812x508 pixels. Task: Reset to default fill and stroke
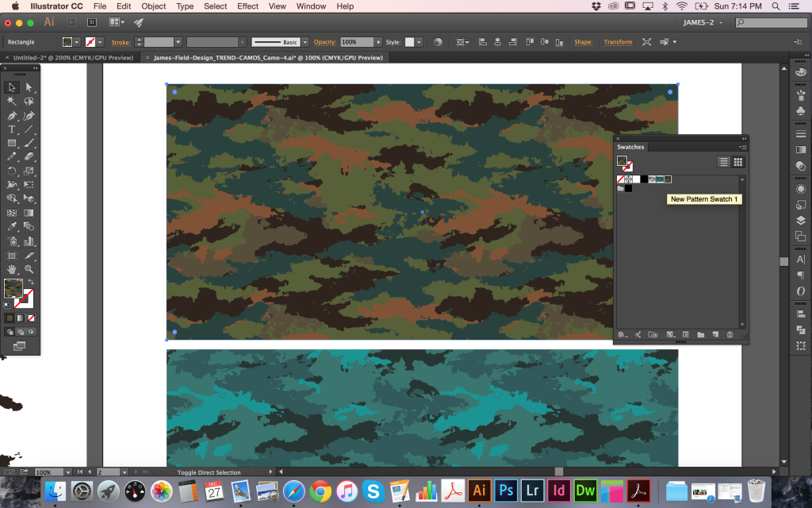click(x=6, y=306)
